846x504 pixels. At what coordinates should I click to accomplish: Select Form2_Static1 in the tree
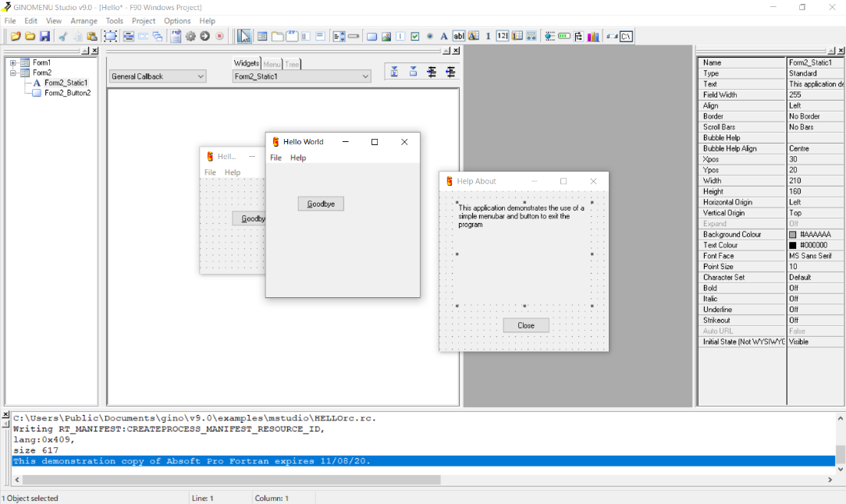(66, 83)
